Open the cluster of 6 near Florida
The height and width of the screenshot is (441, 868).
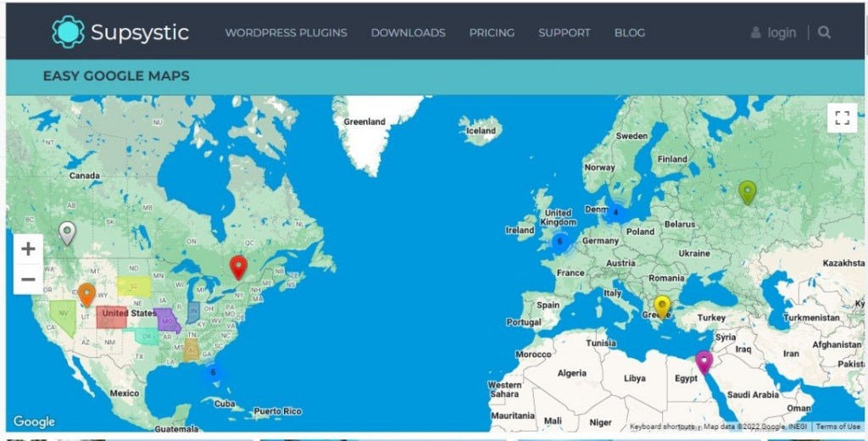[213, 372]
